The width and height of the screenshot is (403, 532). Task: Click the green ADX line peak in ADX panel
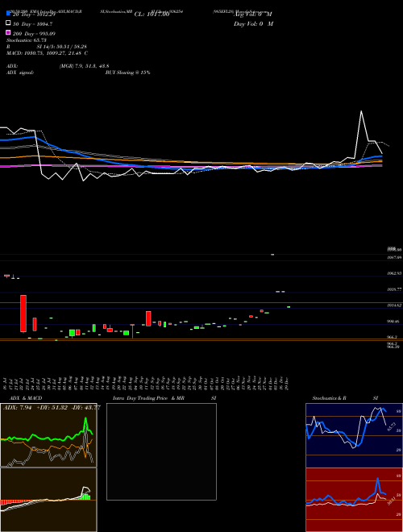click(85, 419)
